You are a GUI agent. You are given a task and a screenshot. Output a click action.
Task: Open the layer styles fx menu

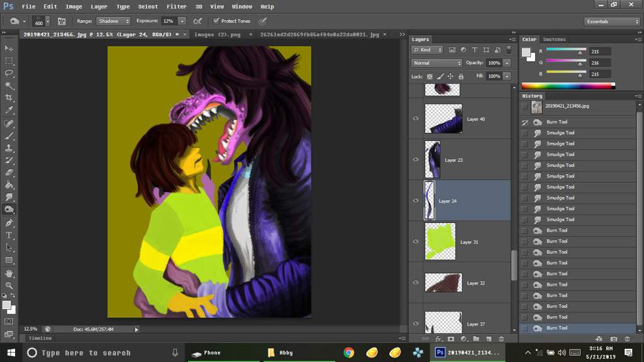(438, 339)
